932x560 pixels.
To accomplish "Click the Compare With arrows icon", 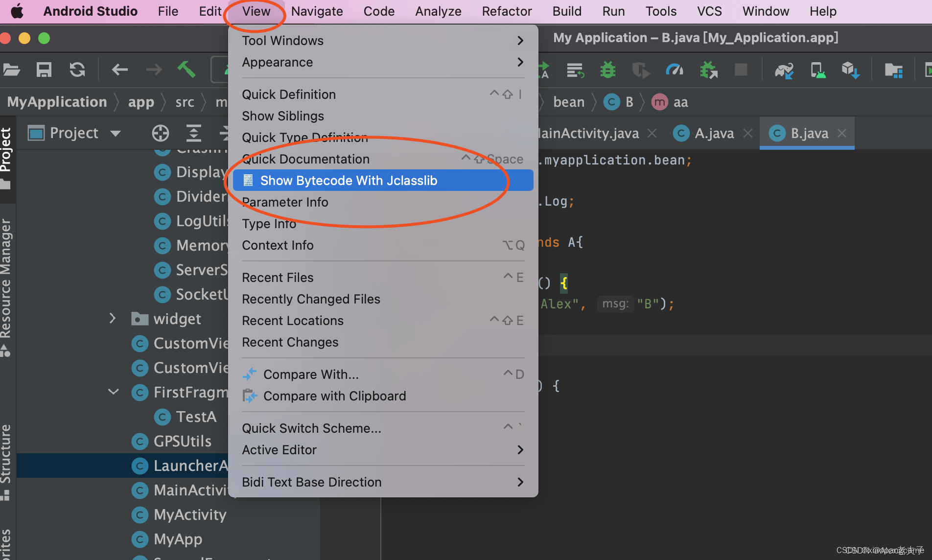I will pos(250,374).
